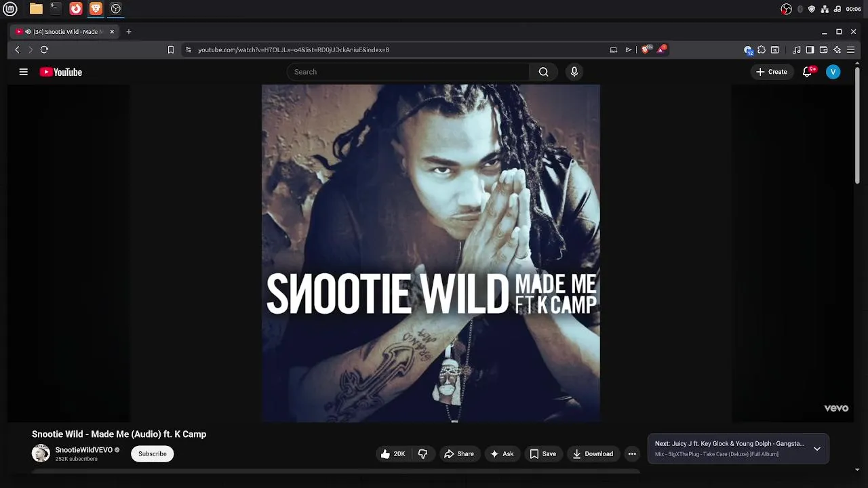Image resolution: width=868 pixels, height=488 pixels.
Task: Open the shield tray icon
Action: pyautogui.click(x=812, y=9)
